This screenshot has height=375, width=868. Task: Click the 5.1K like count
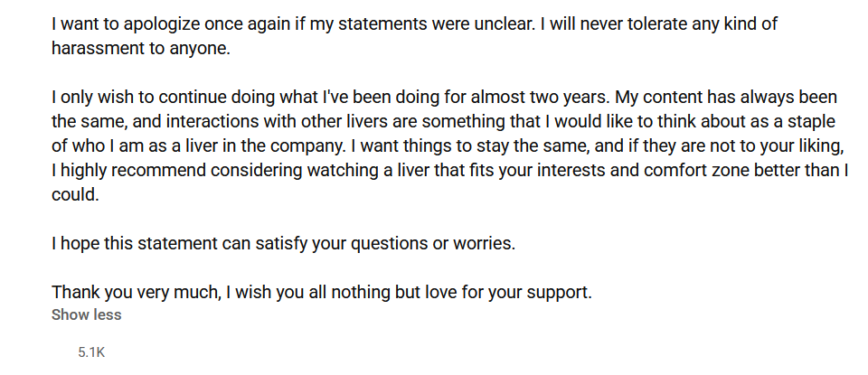pyautogui.click(x=91, y=352)
